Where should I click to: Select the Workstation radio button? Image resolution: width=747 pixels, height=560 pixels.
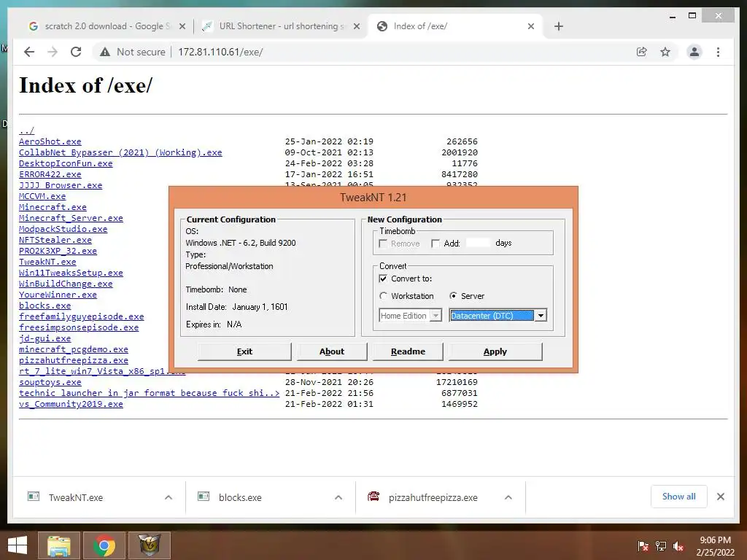[x=383, y=296]
